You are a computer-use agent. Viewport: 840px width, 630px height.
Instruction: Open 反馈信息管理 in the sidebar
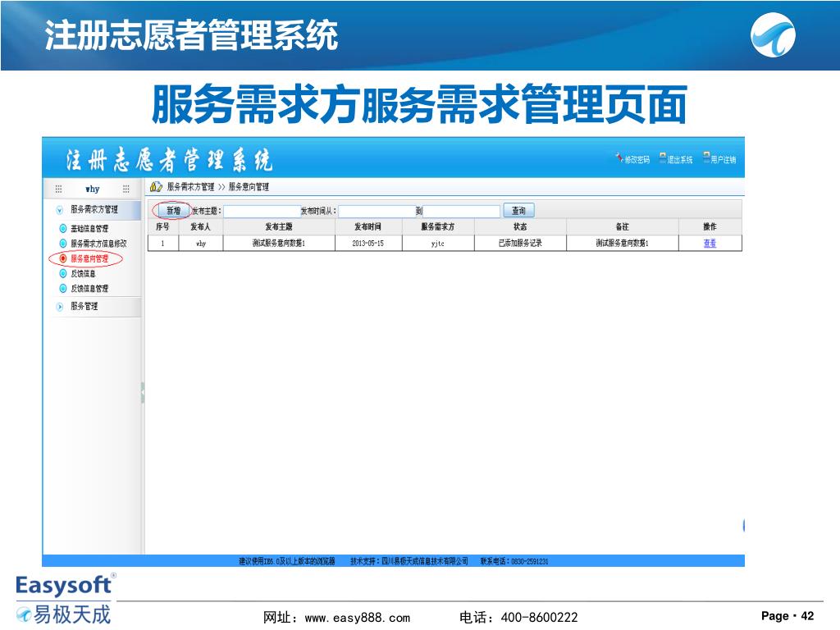pyautogui.click(x=89, y=288)
